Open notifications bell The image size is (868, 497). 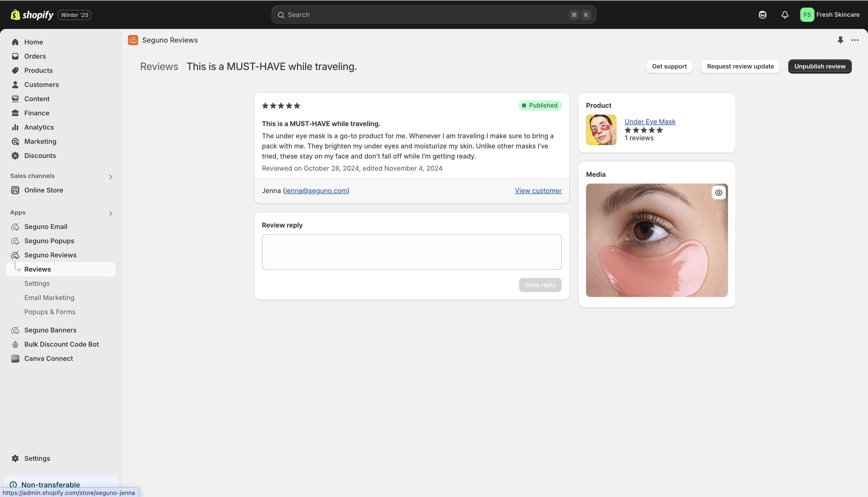click(x=785, y=15)
